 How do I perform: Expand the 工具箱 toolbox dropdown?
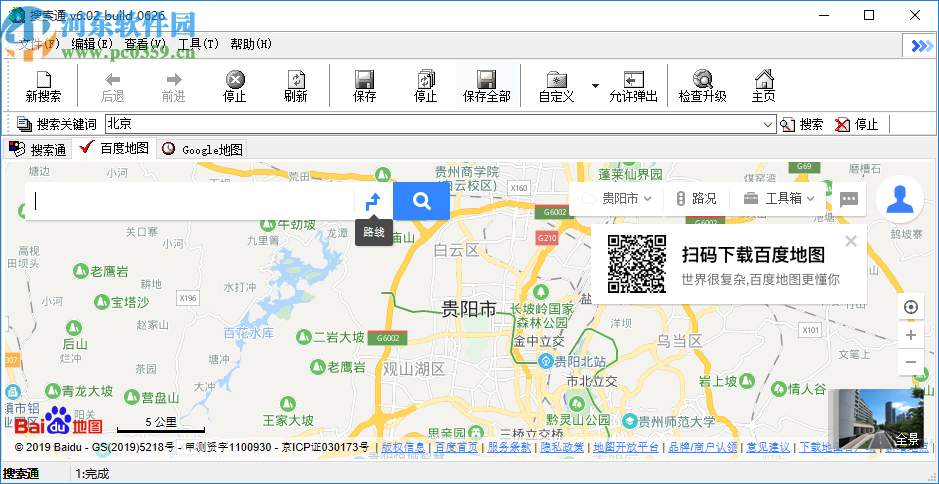click(779, 199)
